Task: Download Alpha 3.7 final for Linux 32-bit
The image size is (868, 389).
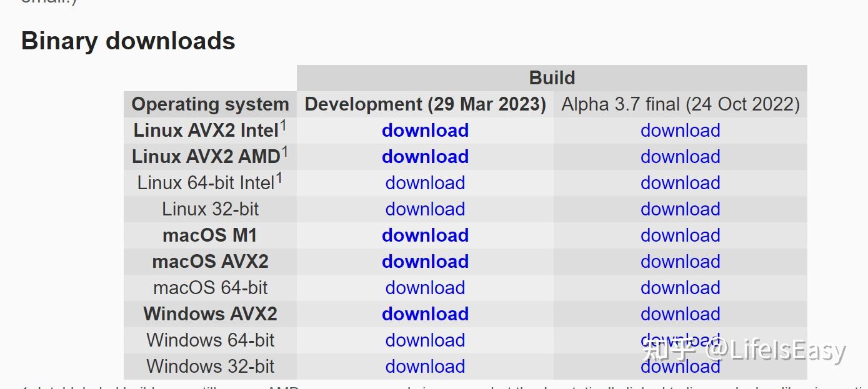Action: 680,209
